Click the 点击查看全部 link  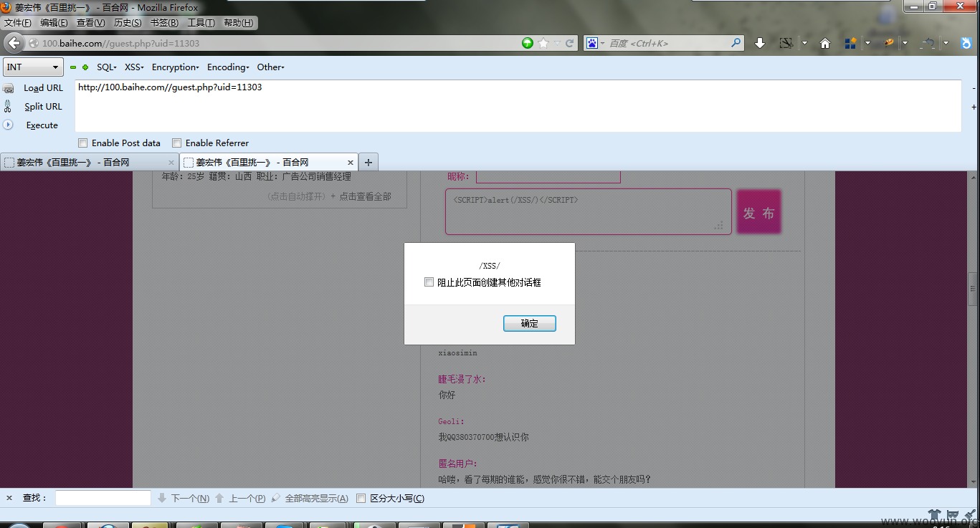pyautogui.click(x=365, y=196)
